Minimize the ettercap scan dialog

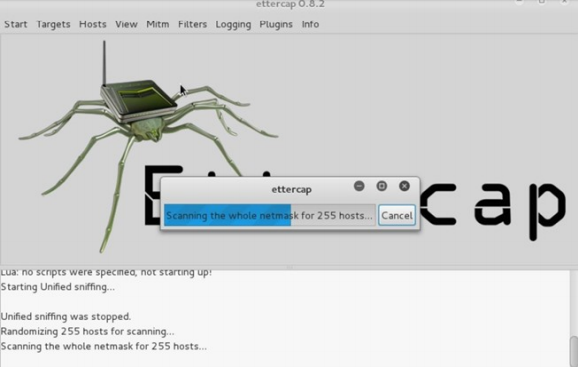(x=359, y=186)
